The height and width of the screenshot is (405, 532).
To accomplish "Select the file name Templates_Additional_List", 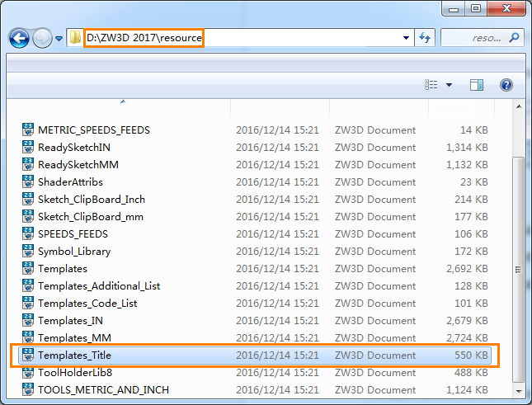I will coord(99,286).
